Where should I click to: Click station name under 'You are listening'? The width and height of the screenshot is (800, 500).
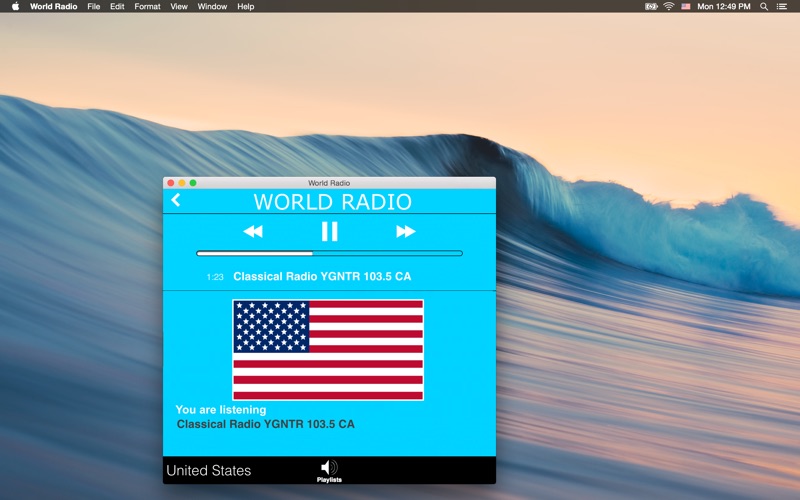(265, 424)
